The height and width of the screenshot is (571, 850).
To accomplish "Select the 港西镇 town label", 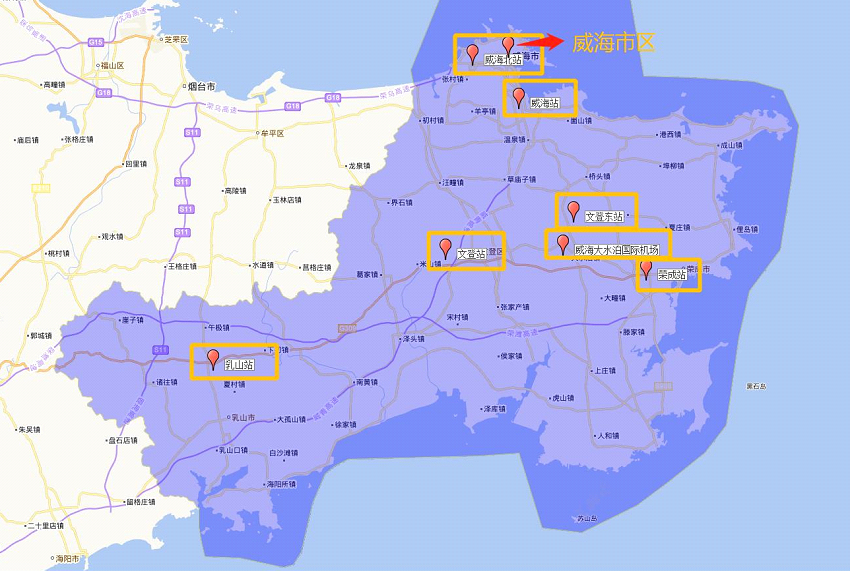I will coord(670,134).
